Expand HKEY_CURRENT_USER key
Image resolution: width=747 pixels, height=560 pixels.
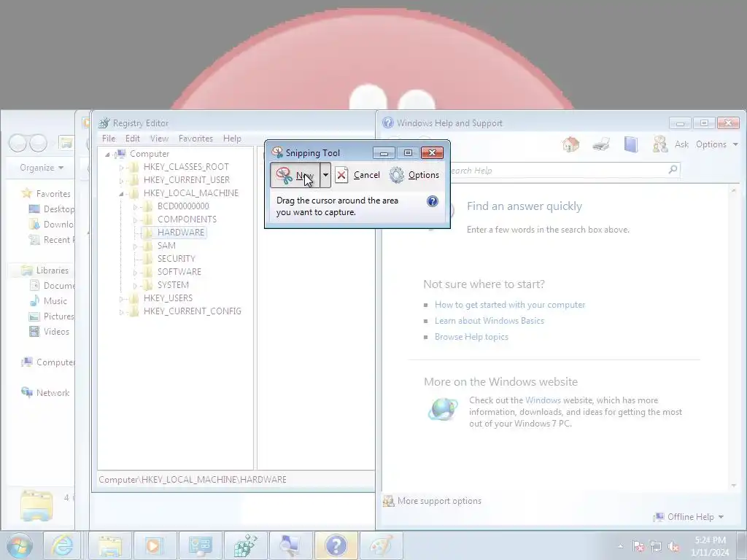click(121, 181)
